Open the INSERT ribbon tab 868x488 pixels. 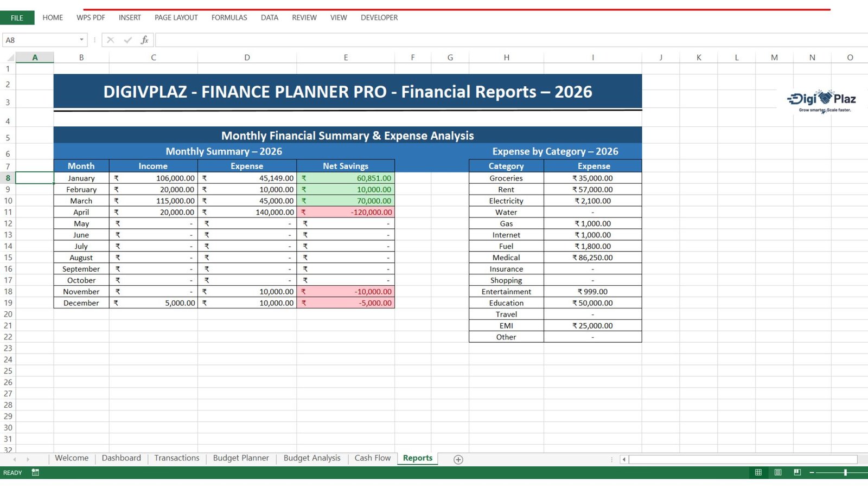[130, 18]
